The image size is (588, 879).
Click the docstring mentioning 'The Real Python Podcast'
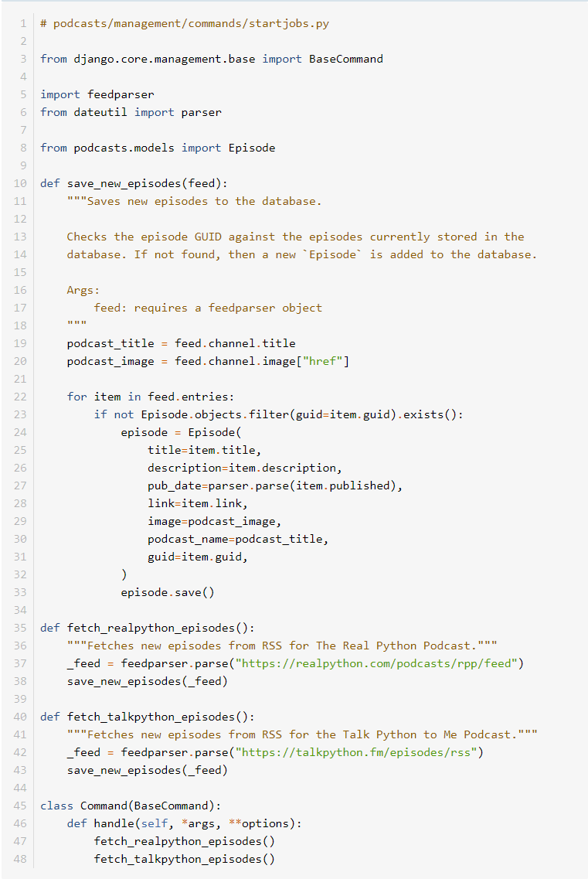282,646
